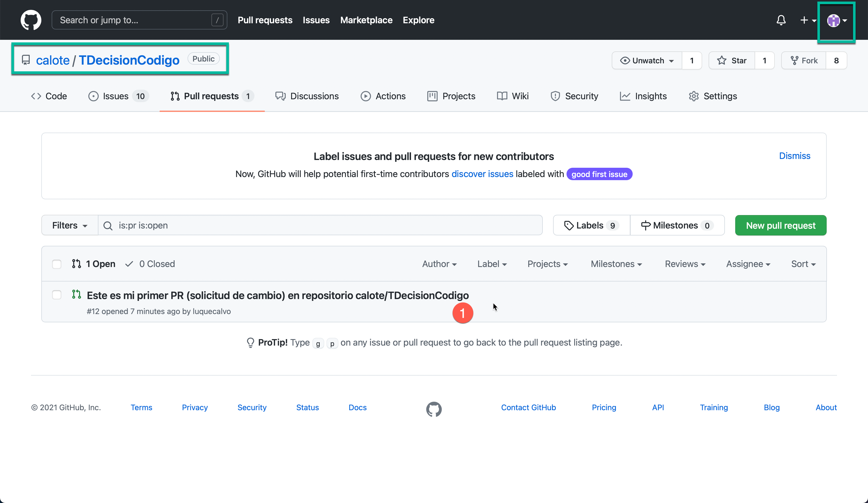Click the footer GitHub logo

pos(434,409)
